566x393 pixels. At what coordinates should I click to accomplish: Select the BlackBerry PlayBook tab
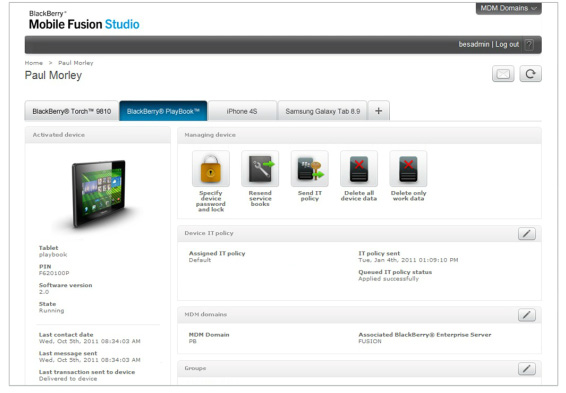click(x=163, y=111)
